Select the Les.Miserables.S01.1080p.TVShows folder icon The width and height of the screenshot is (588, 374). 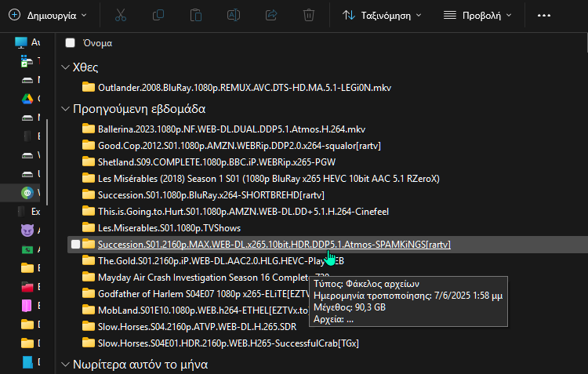(x=89, y=227)
